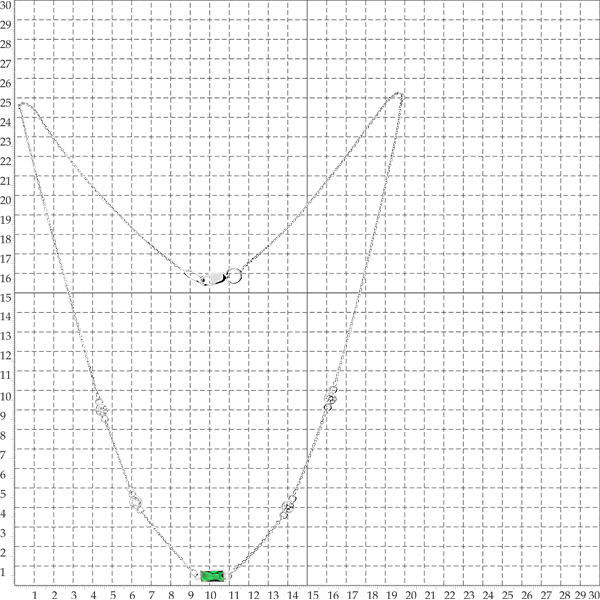Image resolution: width=600 pixels, height=600 pixels.
Task: Click the number 10 on the horizontal axis
Action: [x=210, y=595]
